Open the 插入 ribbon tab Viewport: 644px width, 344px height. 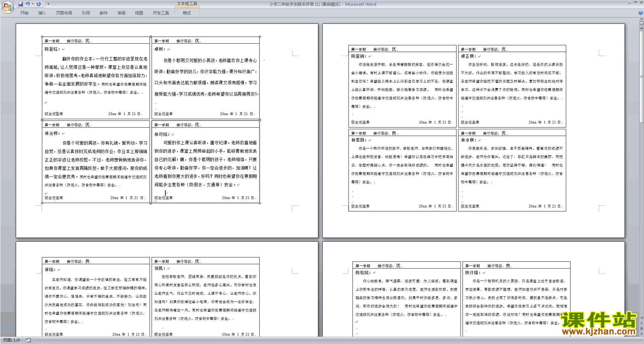[x=42, y=13]
